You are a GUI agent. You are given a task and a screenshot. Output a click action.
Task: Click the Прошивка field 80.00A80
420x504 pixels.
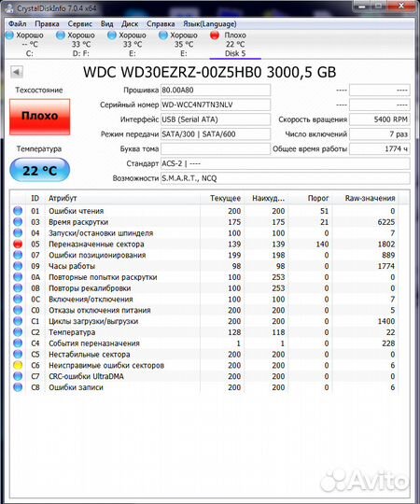pyautogui.click(x=216, y=90)
